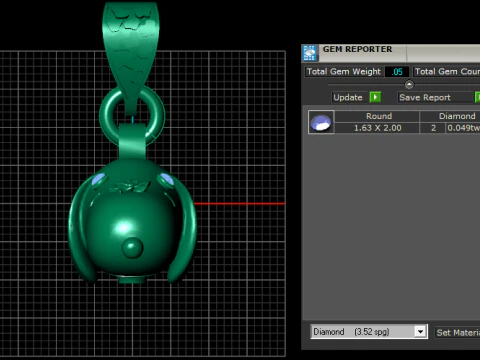Click the Total Gem Weight label

(343, 72)
